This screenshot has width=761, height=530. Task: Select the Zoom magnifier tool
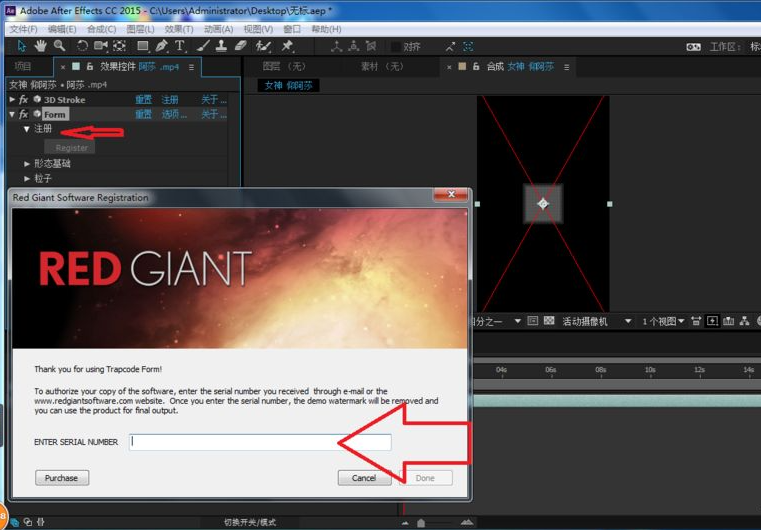[60, 46]
